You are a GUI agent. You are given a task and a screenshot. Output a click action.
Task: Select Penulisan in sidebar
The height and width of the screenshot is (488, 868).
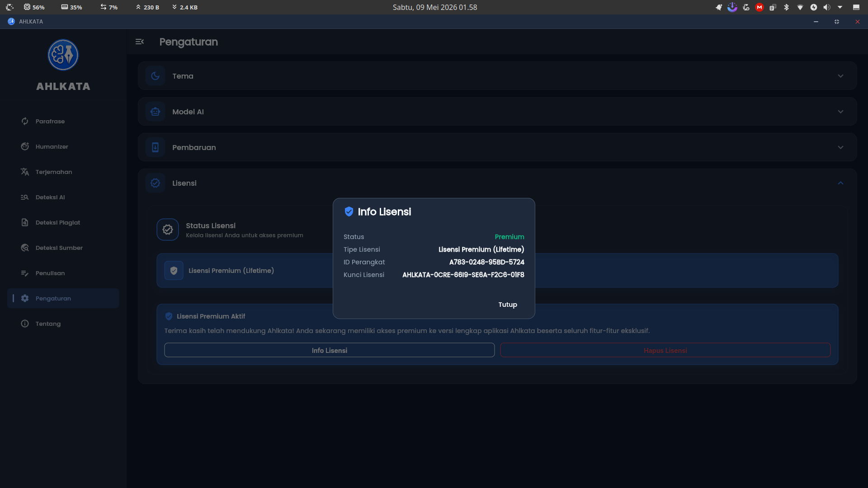(63, 273)
